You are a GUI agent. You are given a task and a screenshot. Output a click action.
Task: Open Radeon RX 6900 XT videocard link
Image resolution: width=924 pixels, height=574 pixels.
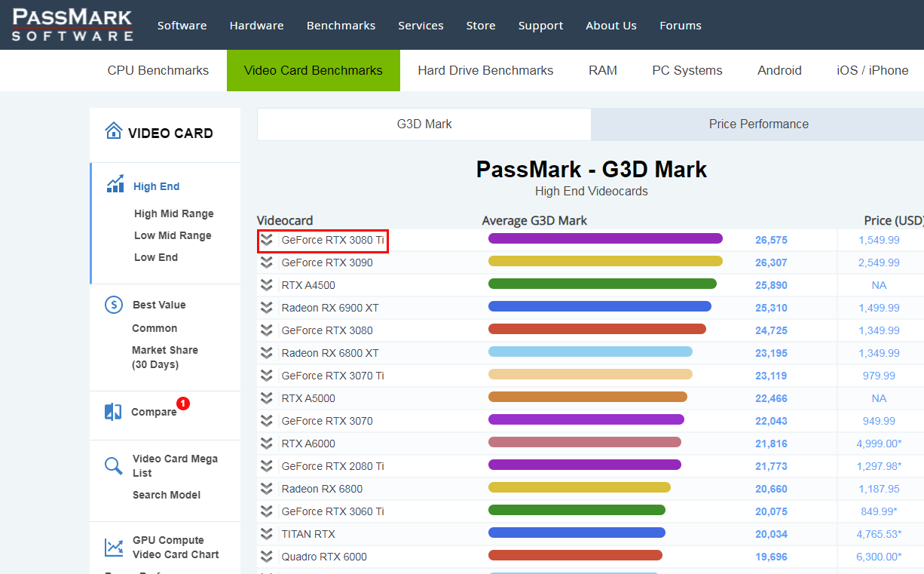pyautogui.click(x=330, y=308)
